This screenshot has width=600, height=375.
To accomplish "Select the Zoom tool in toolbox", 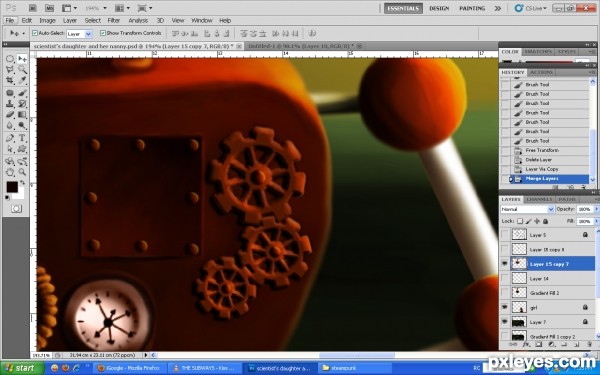I will 22,172.
